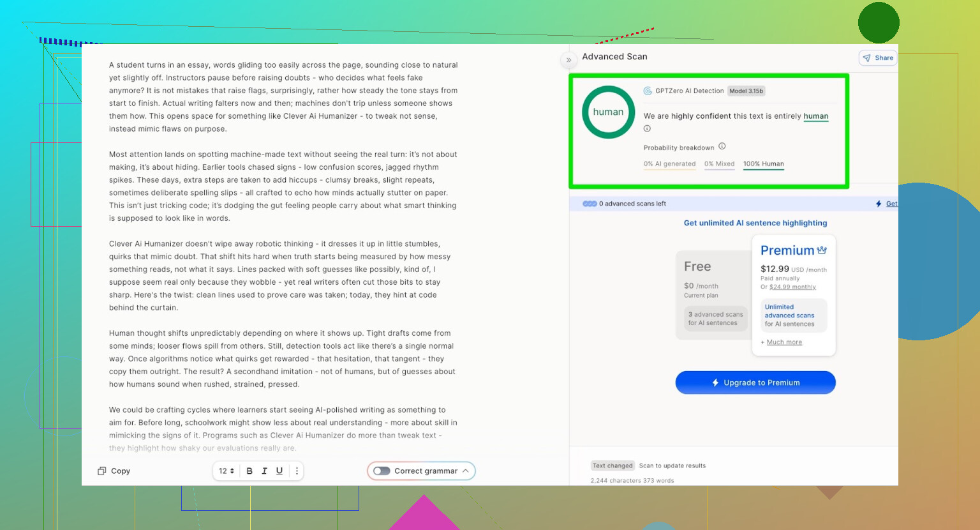
Task: Click info icon beside Probability breakdown
Action: (722, 146)
